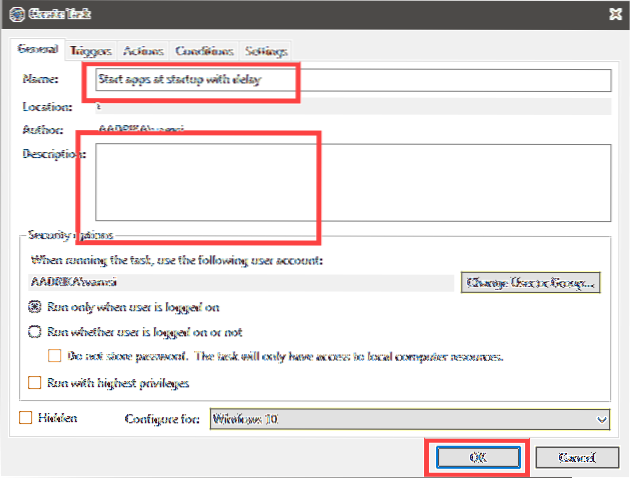Show the Settings tab
Screen dimensions: 630x478
pos(265,50)
